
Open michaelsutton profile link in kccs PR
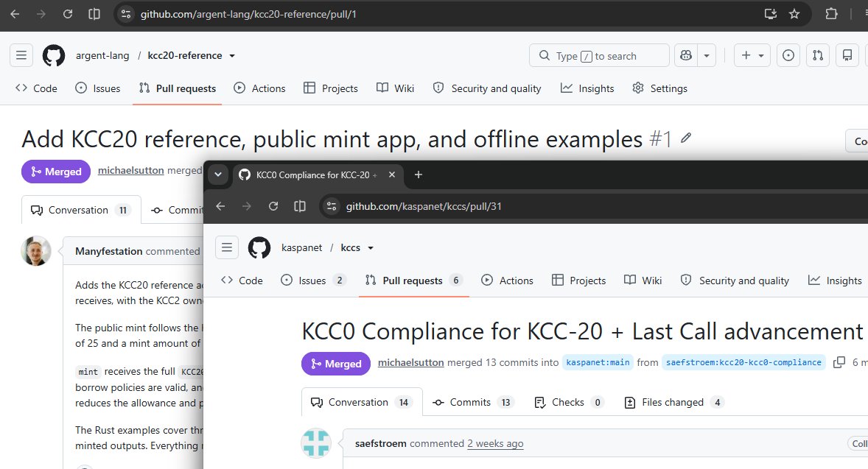pyautogui.click(x=410, y=362)
